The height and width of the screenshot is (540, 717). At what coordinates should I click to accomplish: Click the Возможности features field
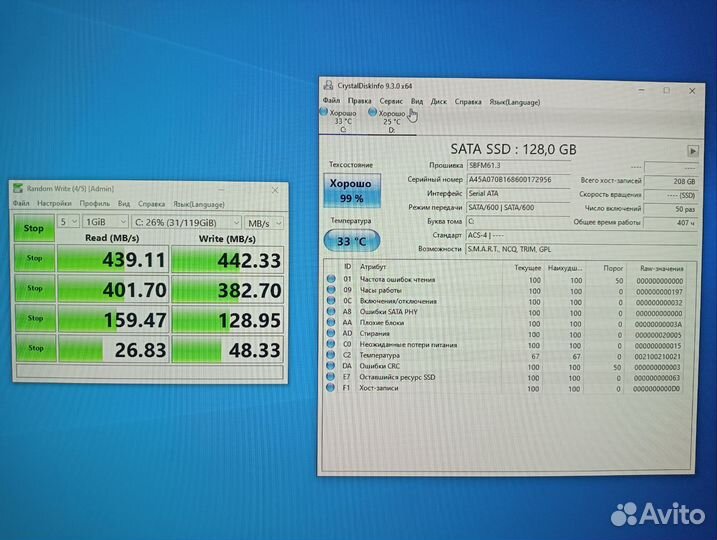(581, 250)
